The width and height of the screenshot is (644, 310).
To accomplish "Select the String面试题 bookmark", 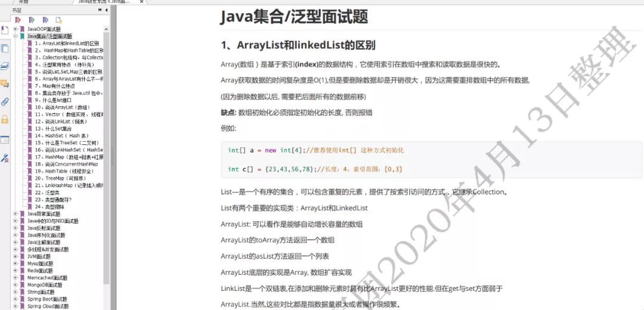I will click(x=41, y=292).
